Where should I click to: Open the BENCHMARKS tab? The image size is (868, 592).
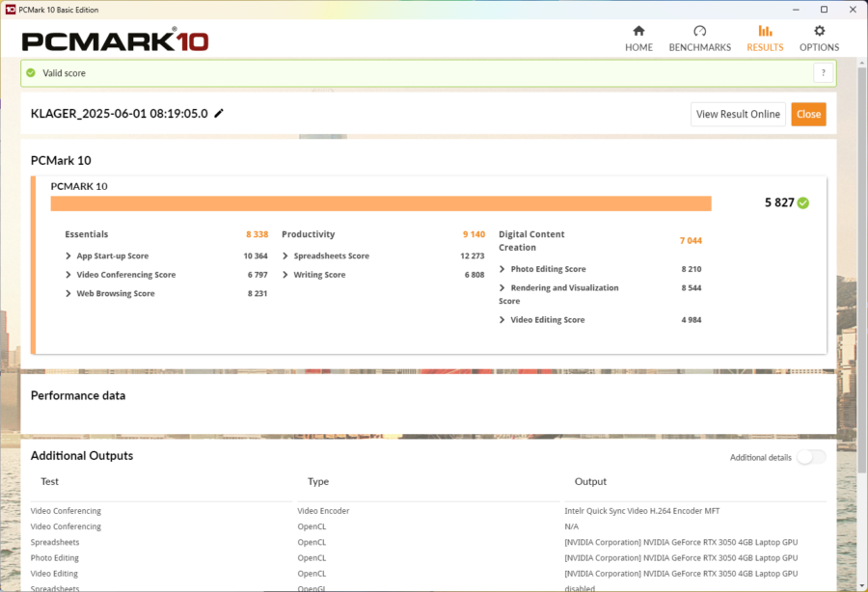coord(700,39)
